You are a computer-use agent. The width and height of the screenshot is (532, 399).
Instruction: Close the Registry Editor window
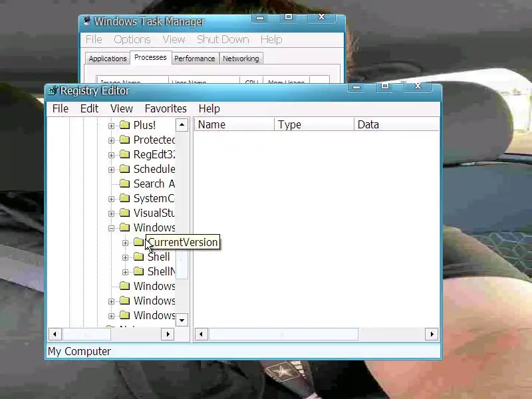(418, 87)
